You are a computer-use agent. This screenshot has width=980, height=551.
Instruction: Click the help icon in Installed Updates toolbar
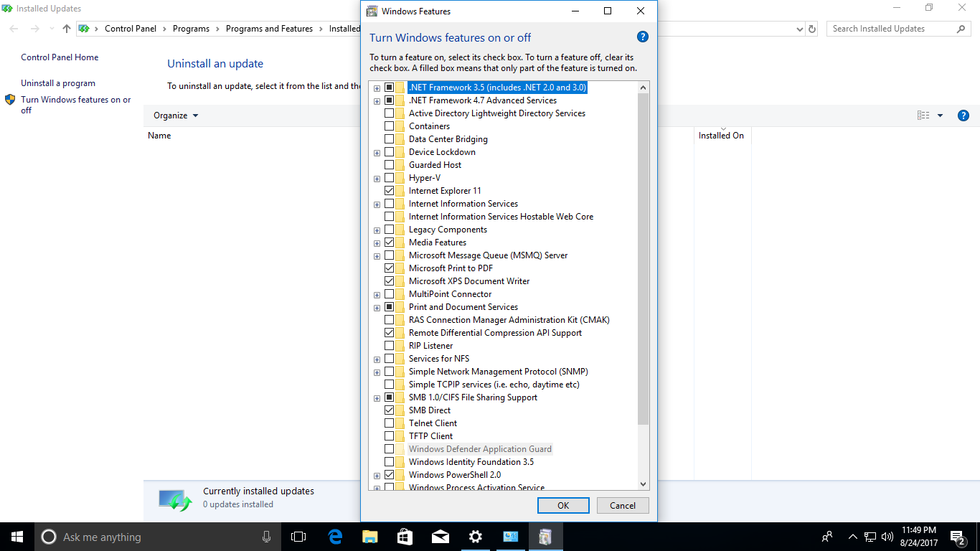click(963, 116)
